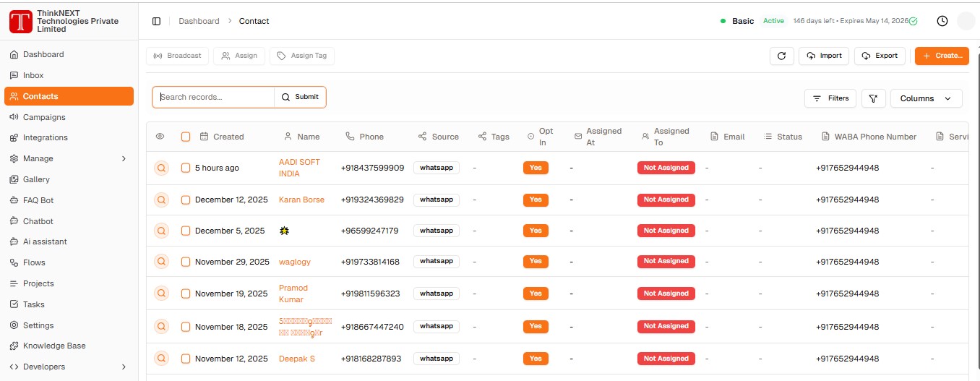980x381 pixels.
Task: Open the clock history icon in header
Action: coord(942,21)
